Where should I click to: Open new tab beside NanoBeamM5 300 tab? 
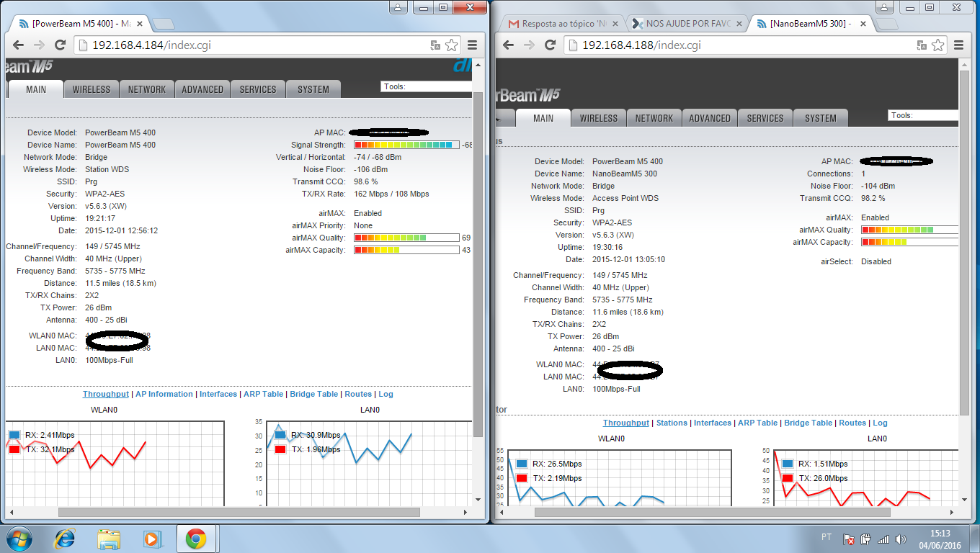pyautogui.click(x=889, y=24)
